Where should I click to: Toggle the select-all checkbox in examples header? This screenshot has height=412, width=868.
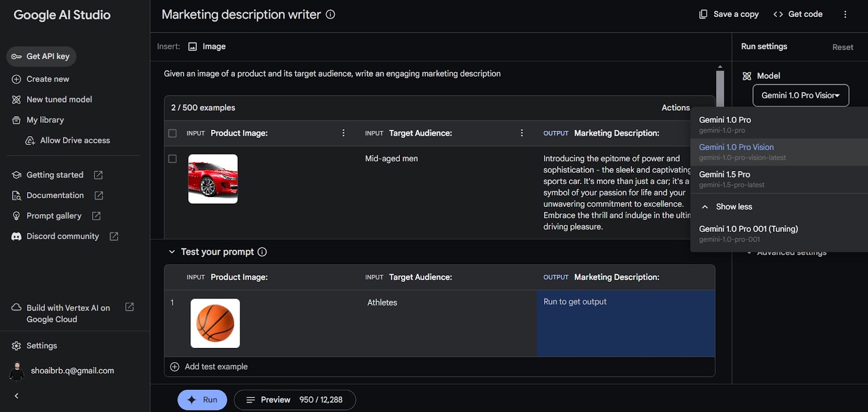click(173, 134)
